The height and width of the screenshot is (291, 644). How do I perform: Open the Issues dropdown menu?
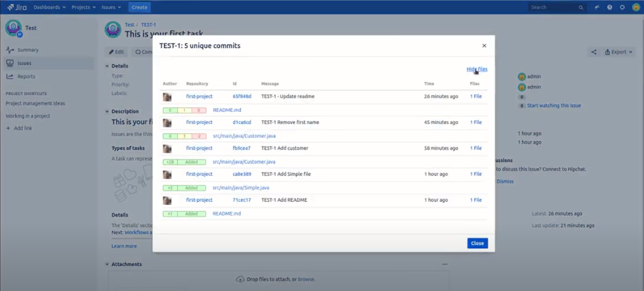[112, 7]
